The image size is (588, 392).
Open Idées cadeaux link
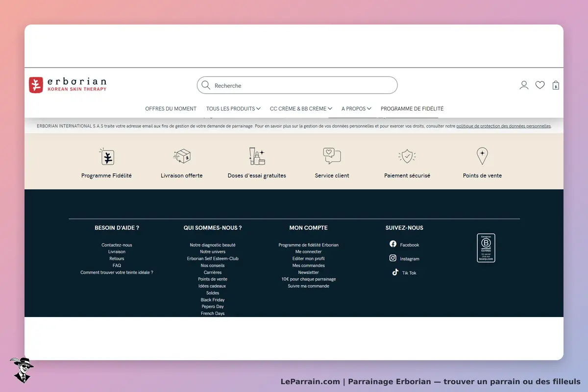(x=213, y=286)
